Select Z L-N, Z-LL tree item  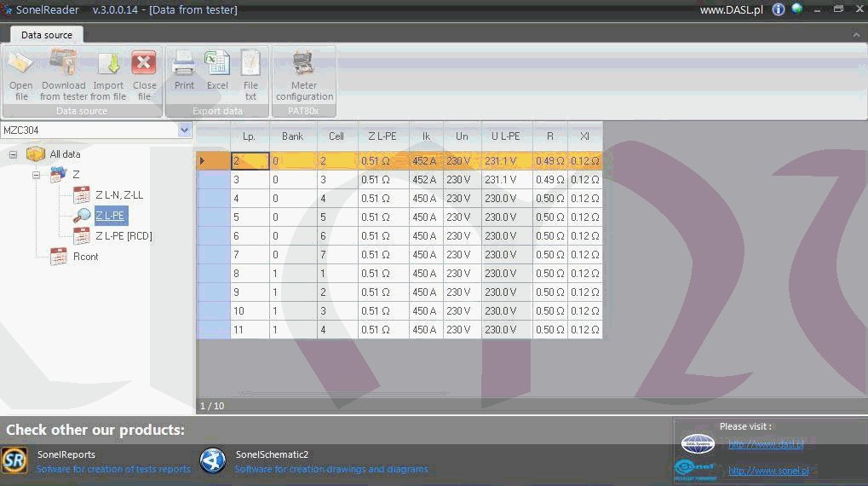[x=118, y=195]
